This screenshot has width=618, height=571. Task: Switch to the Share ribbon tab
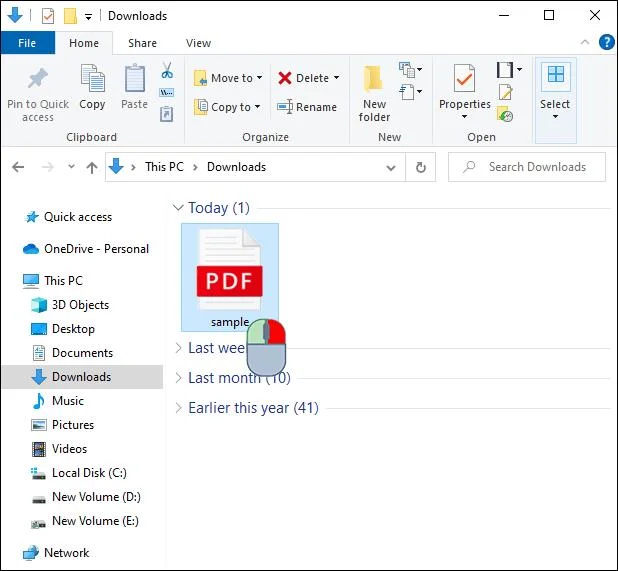(x=142, y=43)
